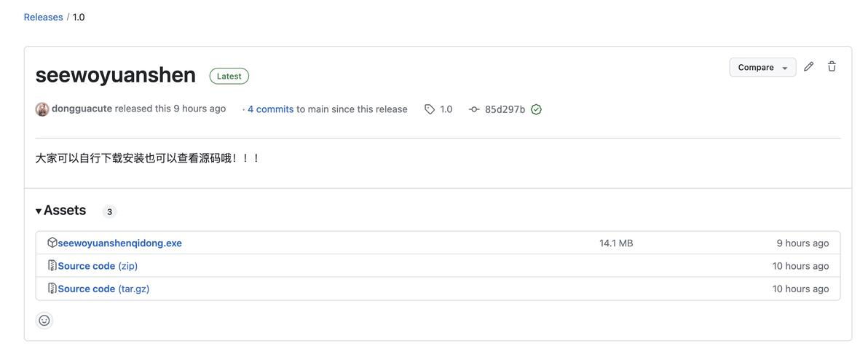Click the tag icon beside 1.0

[430, 109]
